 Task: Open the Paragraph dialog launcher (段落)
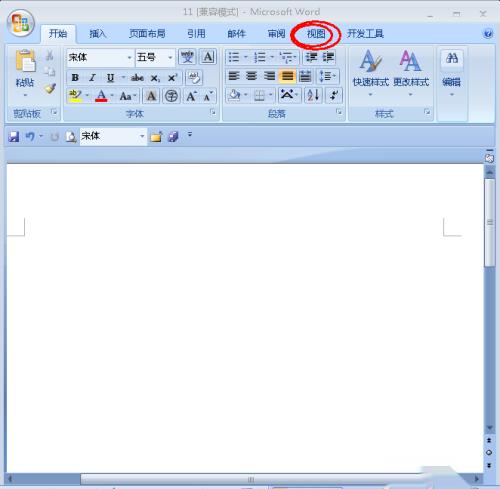click(339, 112)
